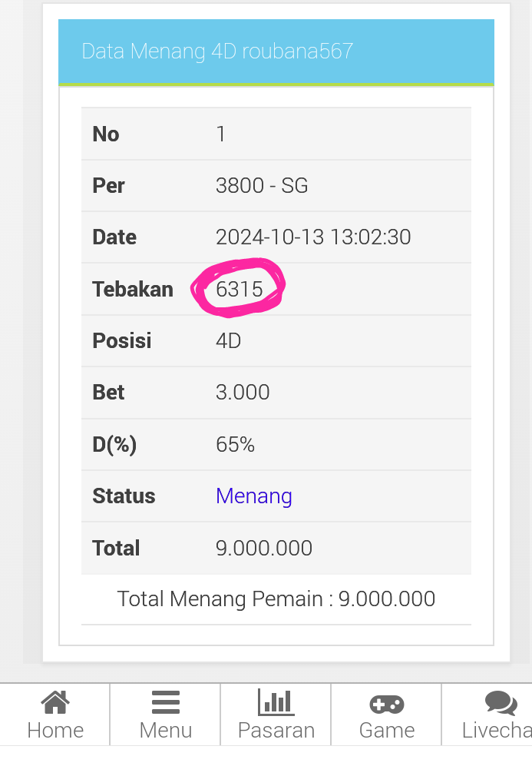Click the Total value 9.000.000 in table
Image resolution: width=532 pixels, height=766 pixels.
pos(264,548)
